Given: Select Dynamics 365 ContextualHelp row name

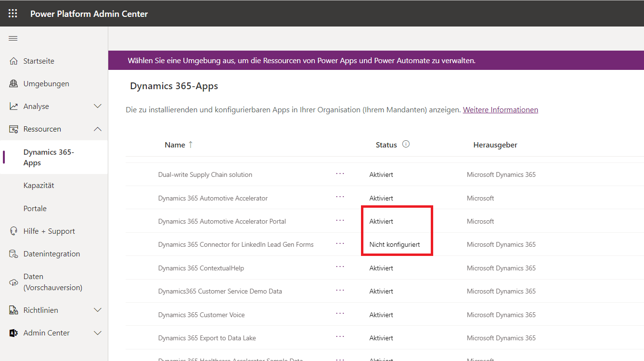Looking at the screenshot, I should [x=201, y=268].
